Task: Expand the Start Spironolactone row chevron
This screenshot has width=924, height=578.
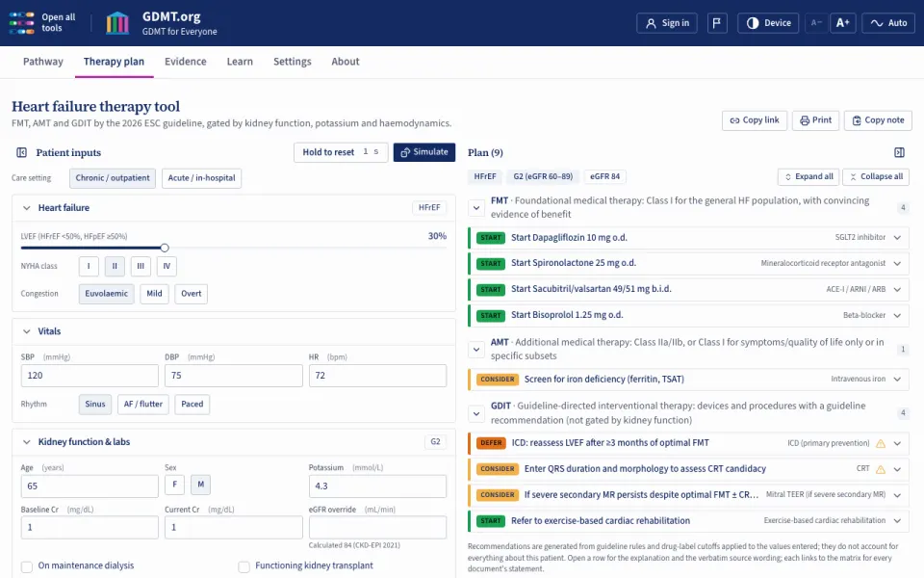Action: [897, 264]
